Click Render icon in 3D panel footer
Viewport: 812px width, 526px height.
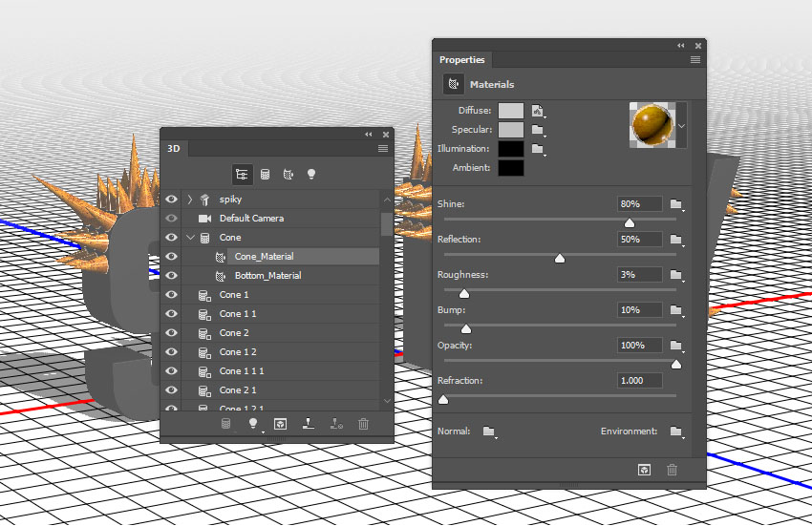pos(280,424)
